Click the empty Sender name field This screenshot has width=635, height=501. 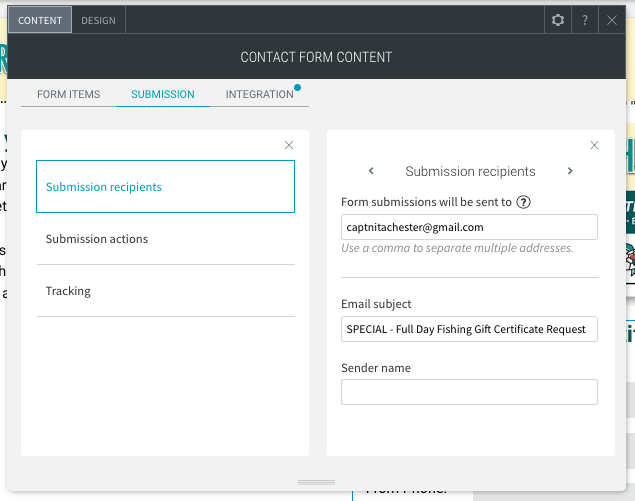pos(469,392)
